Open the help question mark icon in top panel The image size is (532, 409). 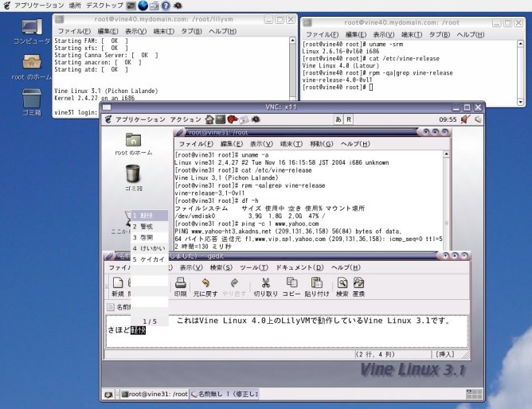(166, 6)
